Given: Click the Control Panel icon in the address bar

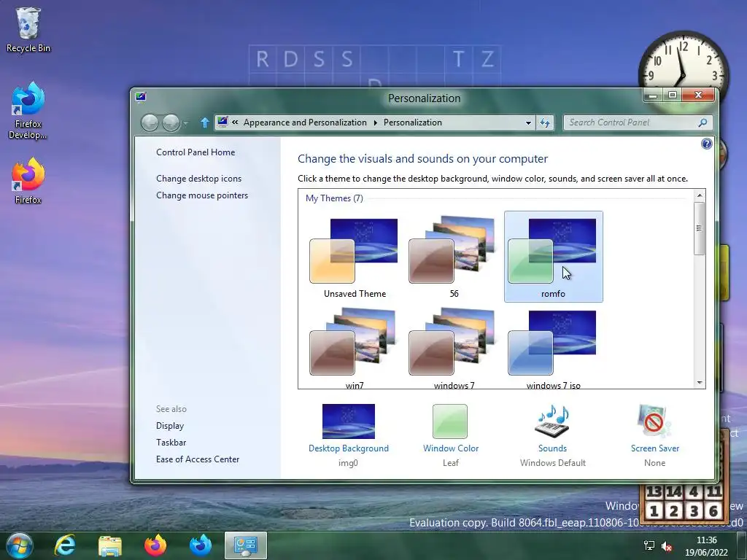Looking at the screenshot, I should (222, 122).
